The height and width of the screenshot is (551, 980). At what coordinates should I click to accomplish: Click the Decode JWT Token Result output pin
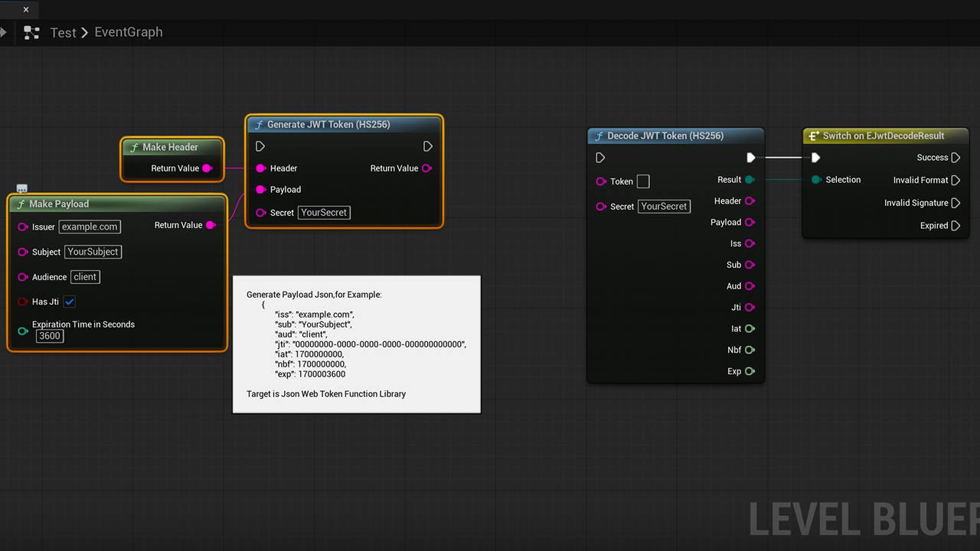(750, 180)
